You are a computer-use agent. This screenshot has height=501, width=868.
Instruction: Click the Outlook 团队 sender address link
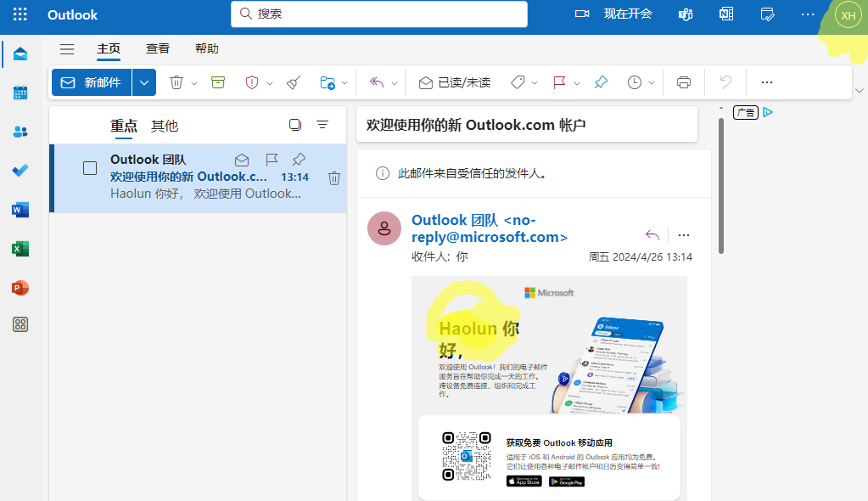[490, 228]
